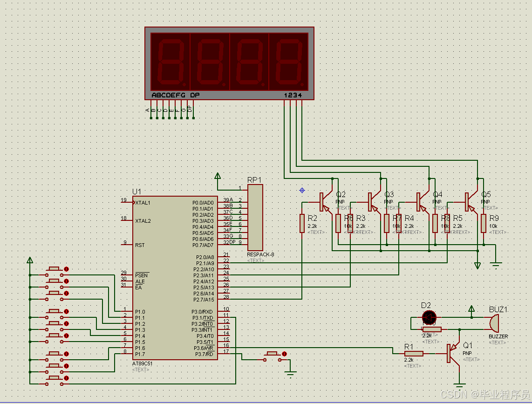
Task: Click the R9 reference label
Action: click(494, 218)
